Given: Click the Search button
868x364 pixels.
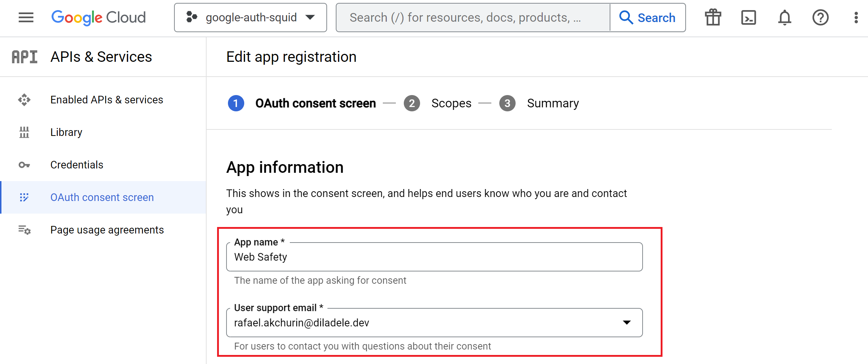Looking at the screenshot, I should [648, 17].
